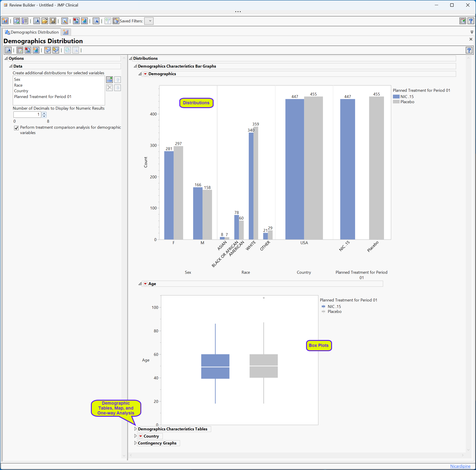The image size is (476, 470).
Task: Click the manage filters icon beside Saved Filters
Action: (x=116, y=21)
